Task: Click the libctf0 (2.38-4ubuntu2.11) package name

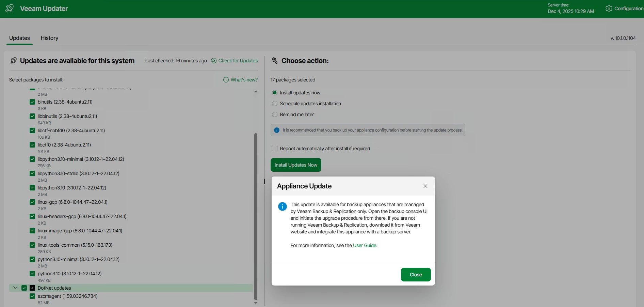Action: point(64,145)
